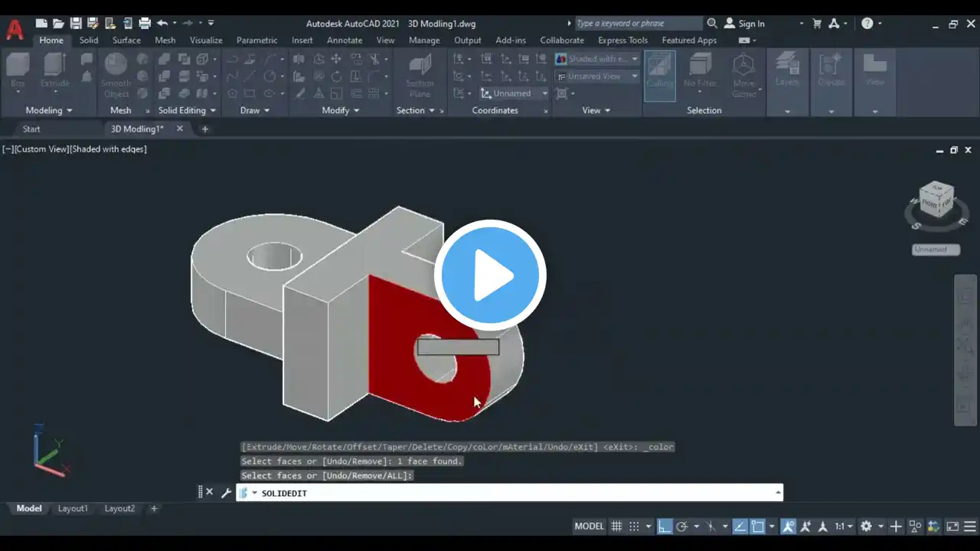Toggle Culling in the Selection panel
This screenshot has width=980, height=551.
coord(659,74)
